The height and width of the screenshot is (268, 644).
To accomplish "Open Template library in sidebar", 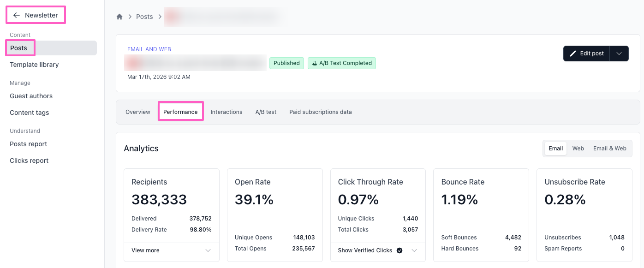I will pyautogui.click(x=34, y=65).
